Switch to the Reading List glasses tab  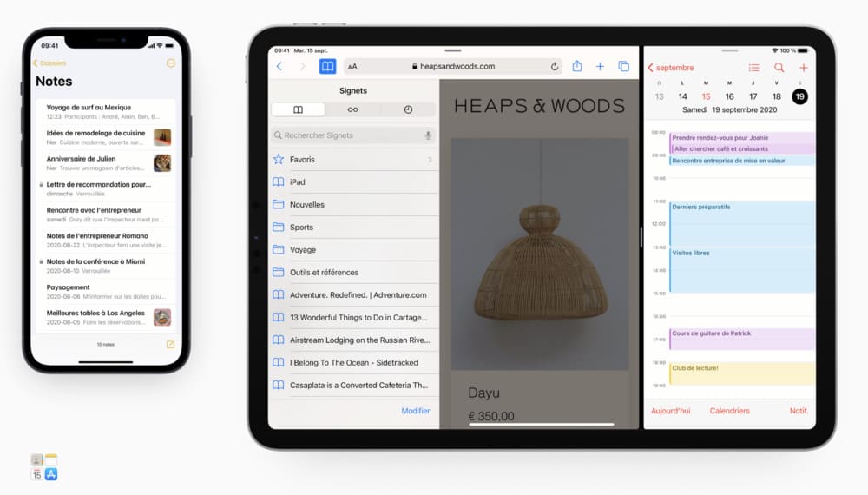click(x=352, y=109)
